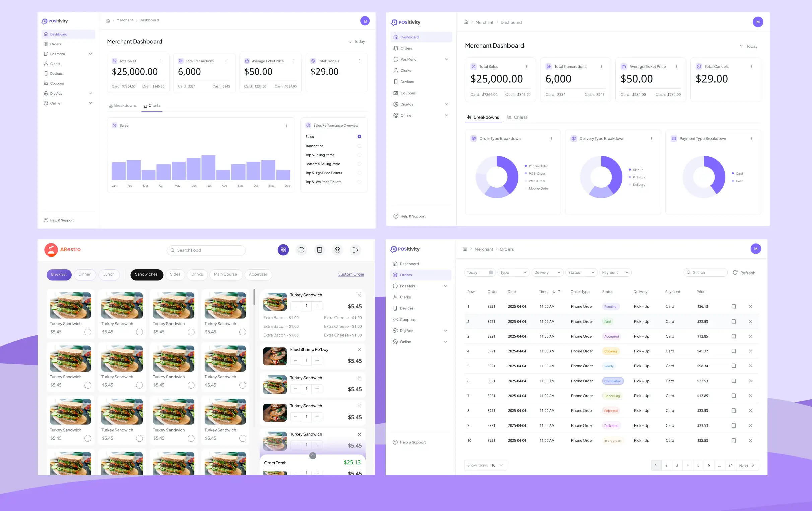Screen dimensions: 812x511
Task: Go to Next page of orders
Action: point(747,466)
